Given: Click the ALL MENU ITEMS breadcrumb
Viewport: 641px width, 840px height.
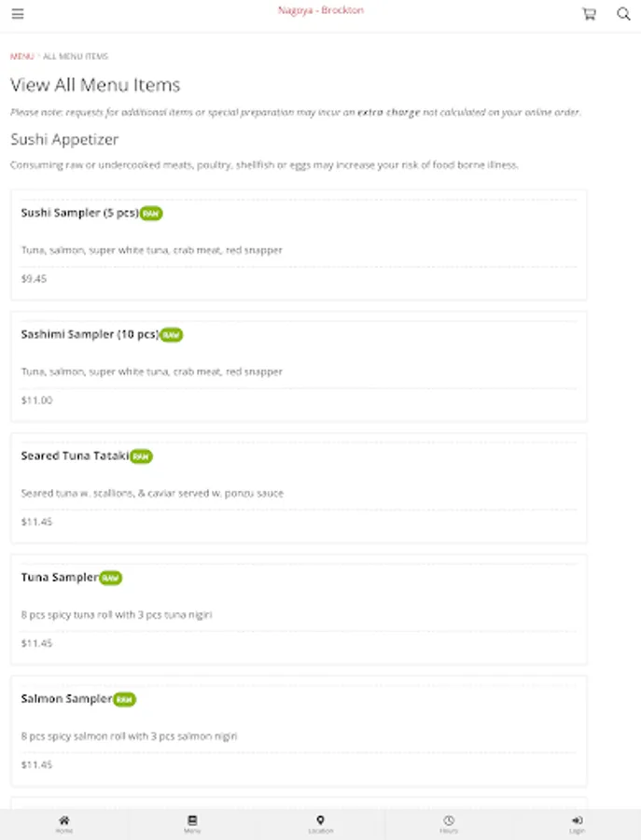Looking at the screenshot, I should coord(76,57).
